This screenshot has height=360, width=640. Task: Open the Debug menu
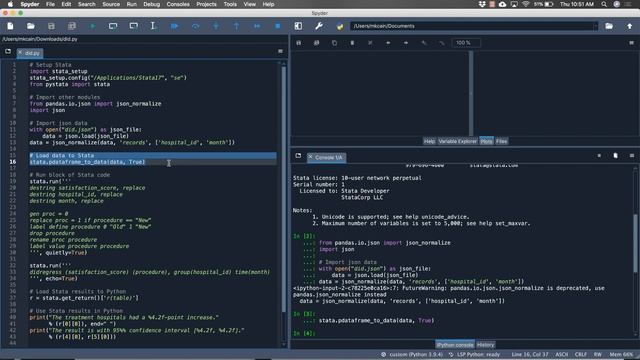(151, 4)
